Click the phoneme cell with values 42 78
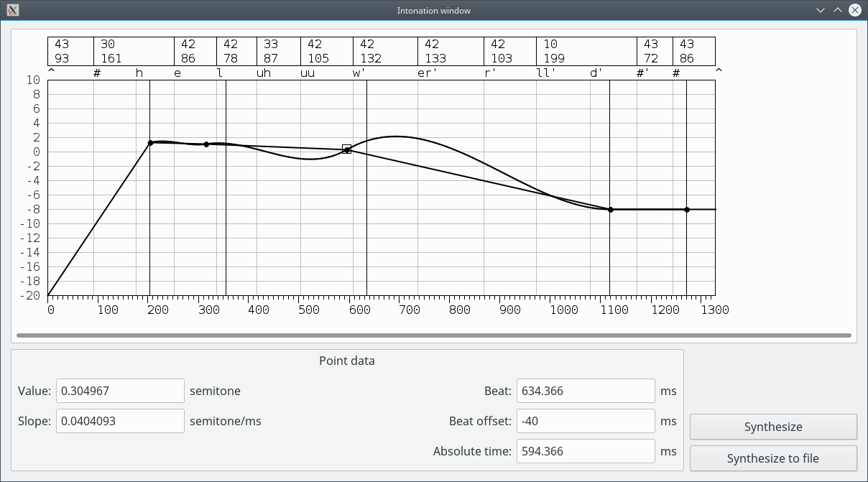This screenshot has height=482, width=868. tap(237, 52)
